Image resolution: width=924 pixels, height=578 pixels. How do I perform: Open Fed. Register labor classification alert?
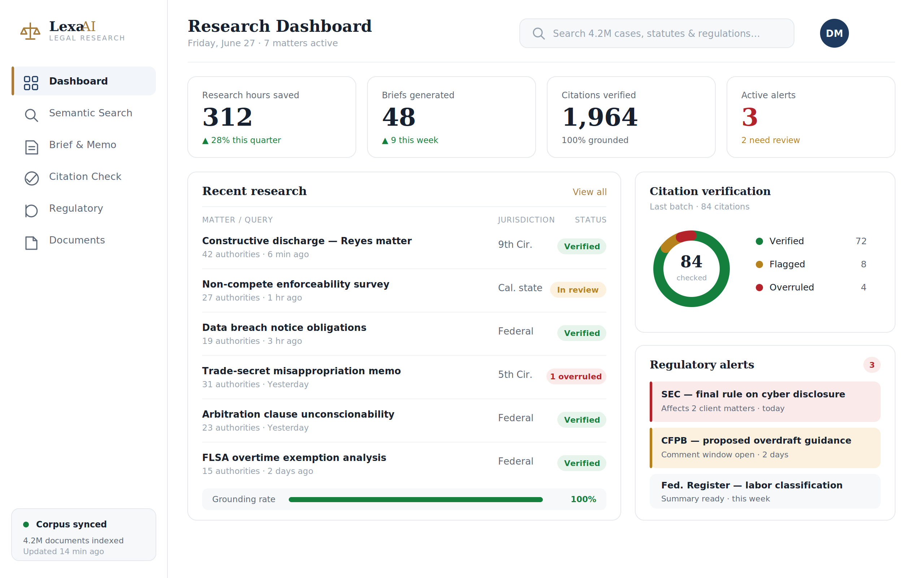pos(765,492)
